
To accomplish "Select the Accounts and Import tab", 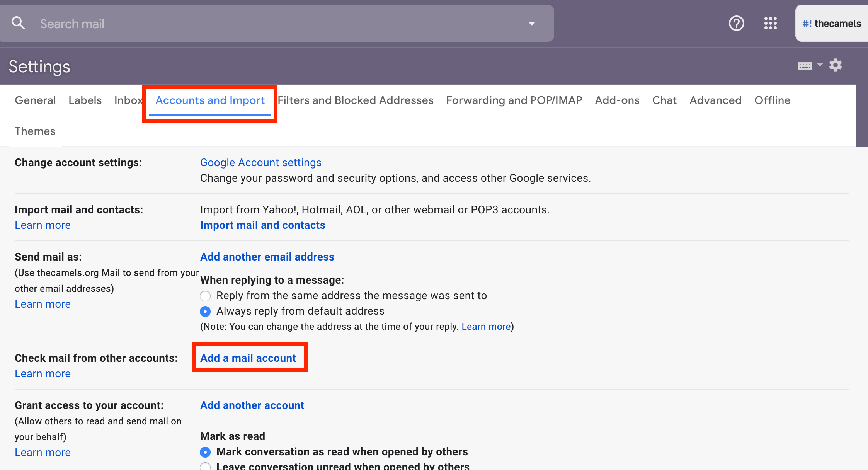I will [x=210, y=100].
